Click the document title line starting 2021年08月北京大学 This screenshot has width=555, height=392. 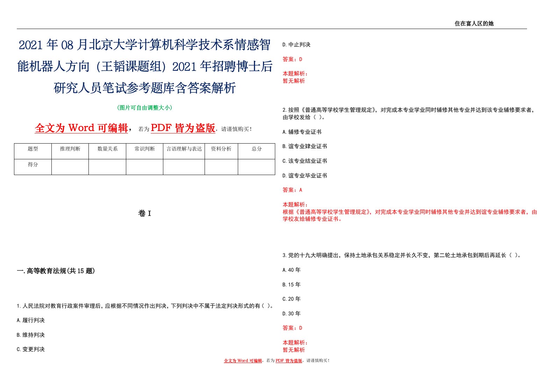click(x=145, y=45)
